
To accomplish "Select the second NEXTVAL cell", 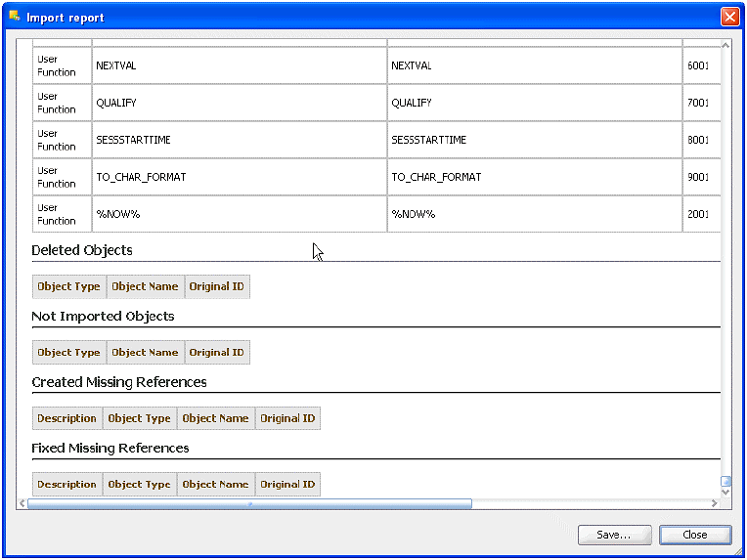I will pyautogui.click(x=535, y=65).
